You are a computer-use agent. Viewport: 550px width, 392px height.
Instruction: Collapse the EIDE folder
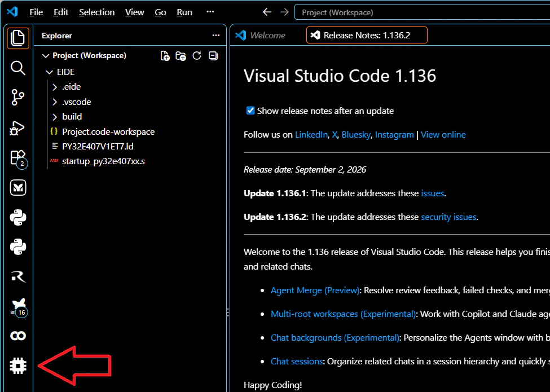point(49,72)
